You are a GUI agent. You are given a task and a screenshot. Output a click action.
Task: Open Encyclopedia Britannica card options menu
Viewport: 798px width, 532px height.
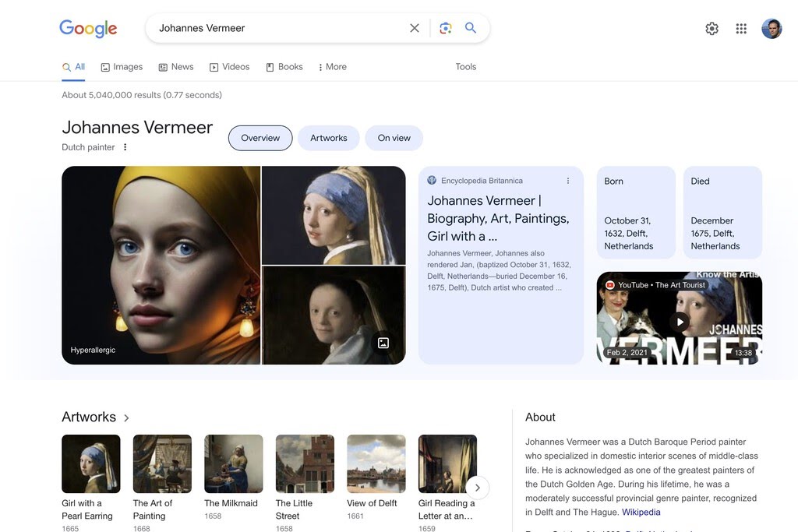point(567,181)
